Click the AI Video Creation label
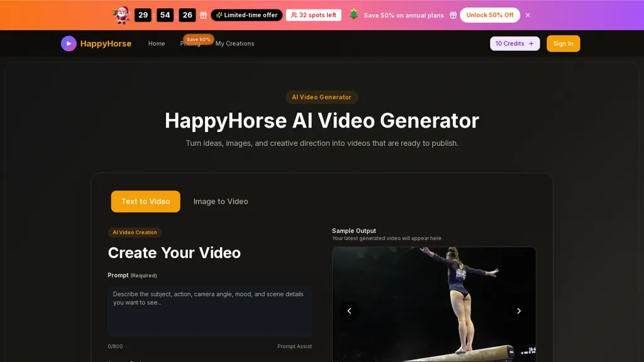Image resolution: width=644 pixels, height=362 pixels. (135, 233)
